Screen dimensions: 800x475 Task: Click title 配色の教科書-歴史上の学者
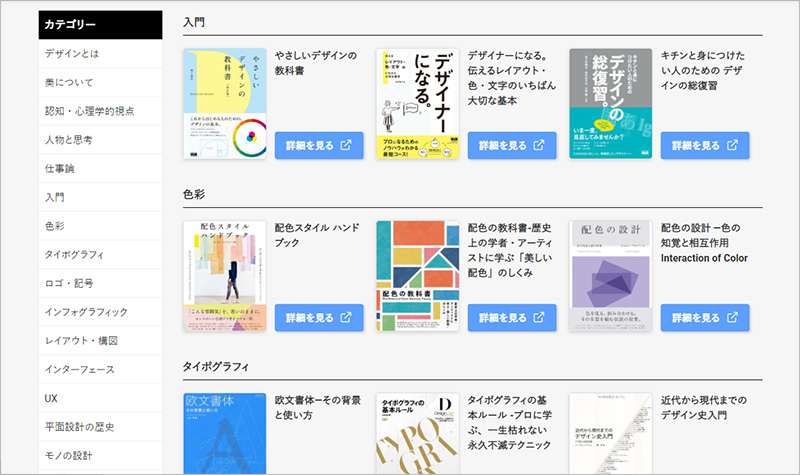click(510, 250)
